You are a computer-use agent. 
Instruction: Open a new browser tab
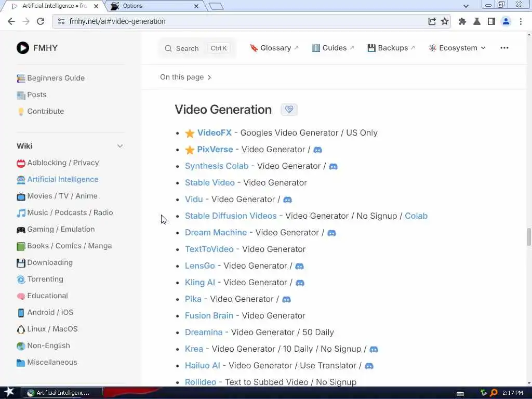[x=216, y=6]
